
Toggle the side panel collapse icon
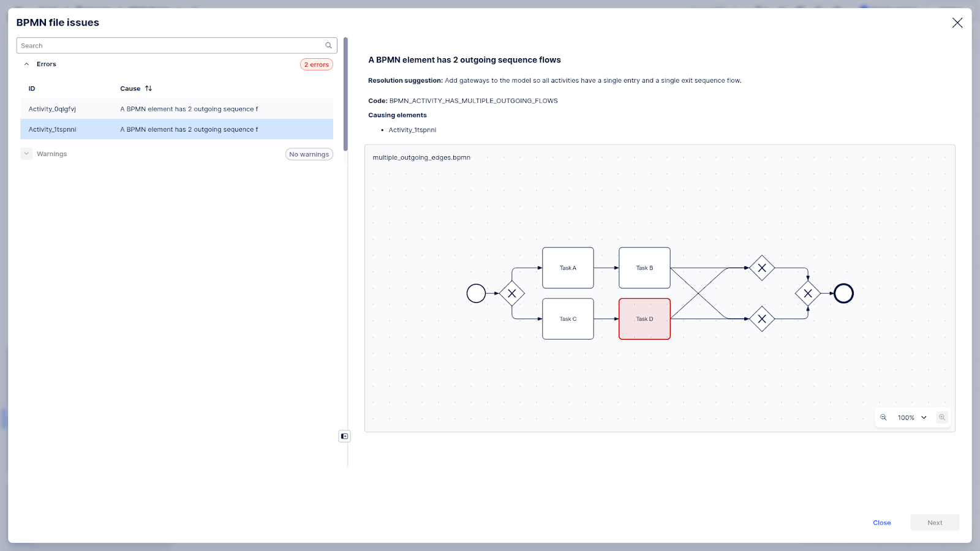coord(344,437)
